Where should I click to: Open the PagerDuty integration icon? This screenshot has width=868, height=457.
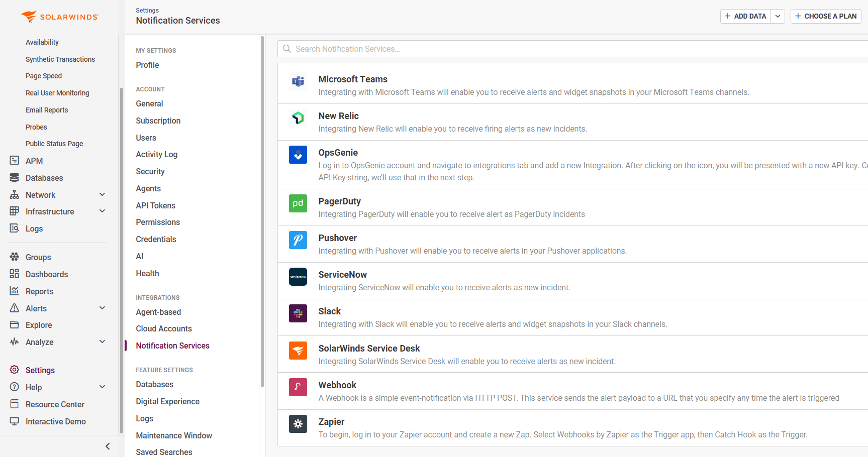(298, 203)
